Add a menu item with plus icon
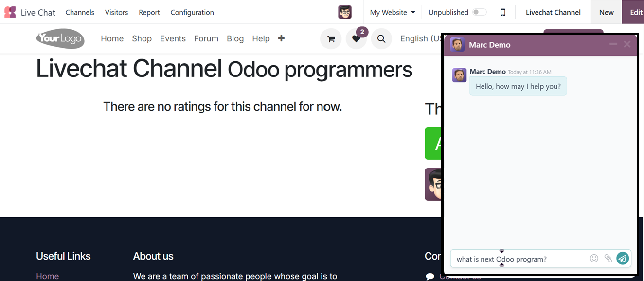The width and height of the screenshot is (644, 281). point(281,38)
